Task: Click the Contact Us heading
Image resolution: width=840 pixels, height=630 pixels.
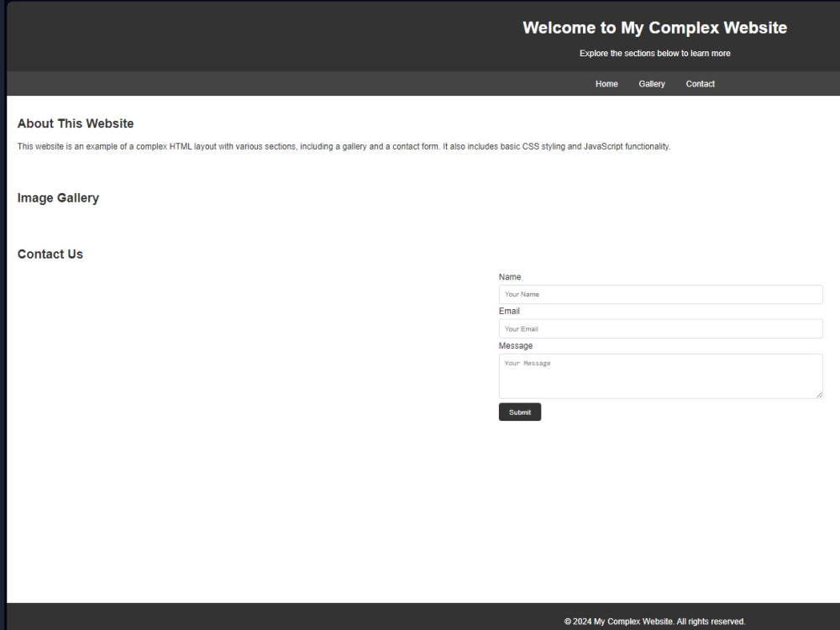Action: (50, 255)
